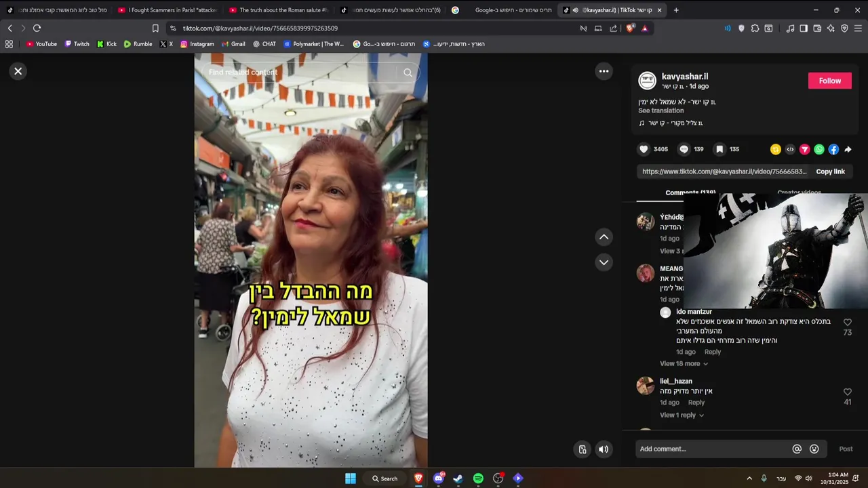Open the Brave VPN shield icon
Image resolution: width=868 pixels, height=488 pixels.
[x=844, y=28]
